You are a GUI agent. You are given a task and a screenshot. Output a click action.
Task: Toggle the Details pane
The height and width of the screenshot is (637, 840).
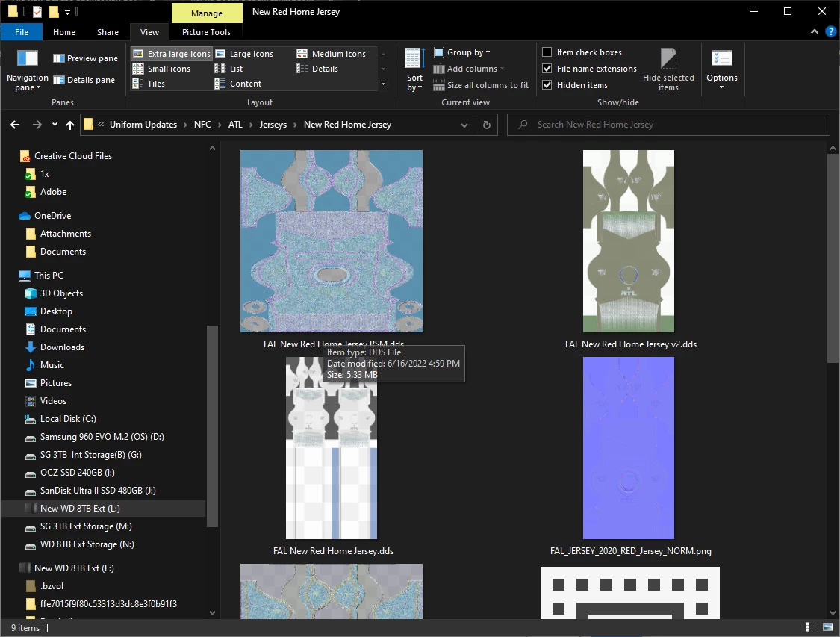point(84,80)
